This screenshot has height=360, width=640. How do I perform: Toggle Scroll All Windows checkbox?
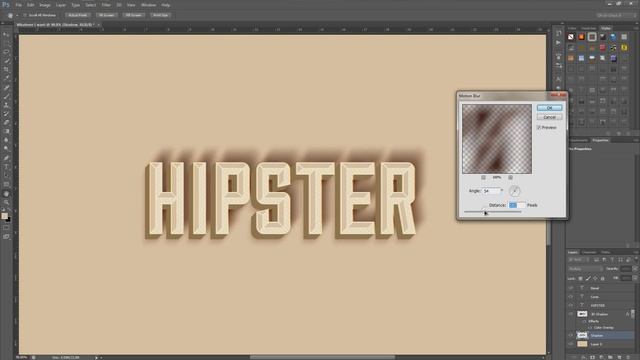pyautogui.click(x=24, y=15)
